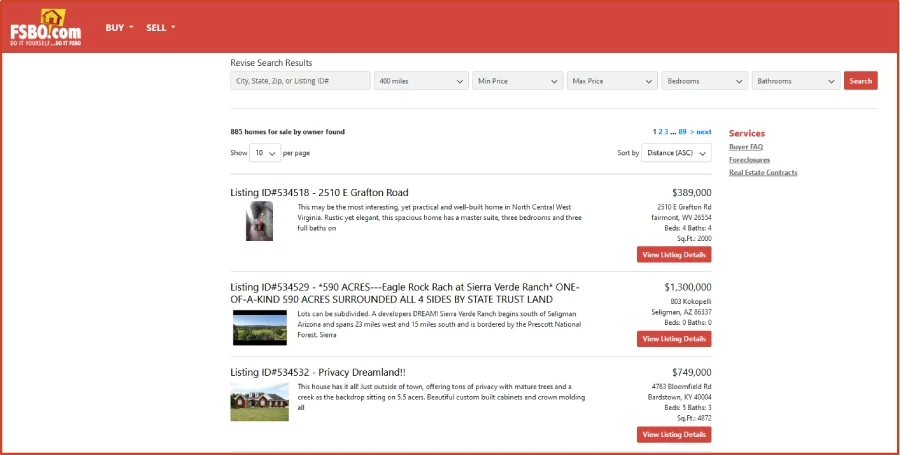Open the BUY menu
This screenshot has width=900, height=455.
pos(119,28)
